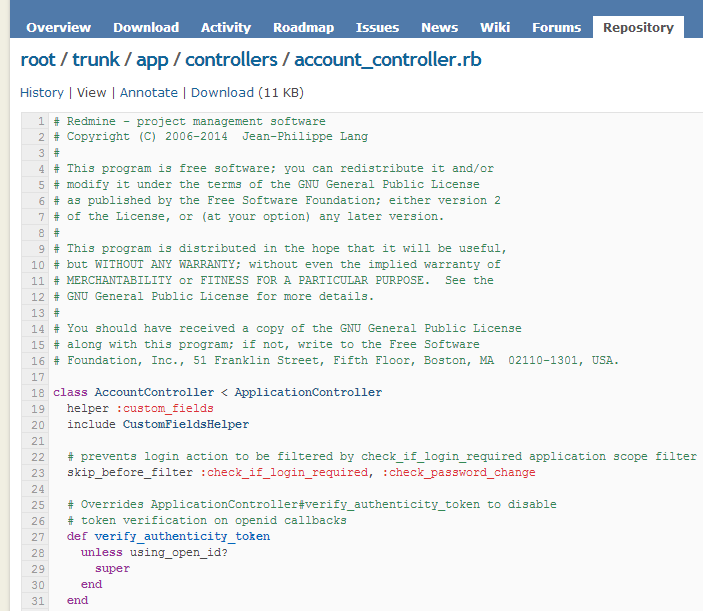Switch to the Wiki tab
The height and width of the screenshot is (611, 703).
[x=495, y=27]
